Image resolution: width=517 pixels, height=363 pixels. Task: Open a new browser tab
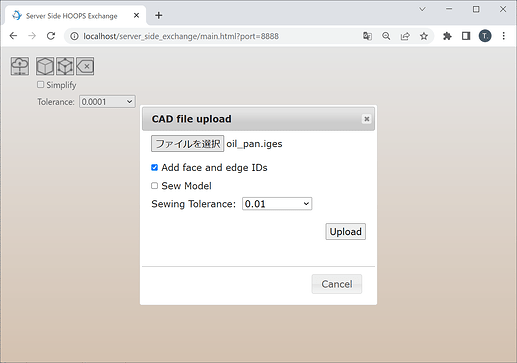click(x=159, y=15)
